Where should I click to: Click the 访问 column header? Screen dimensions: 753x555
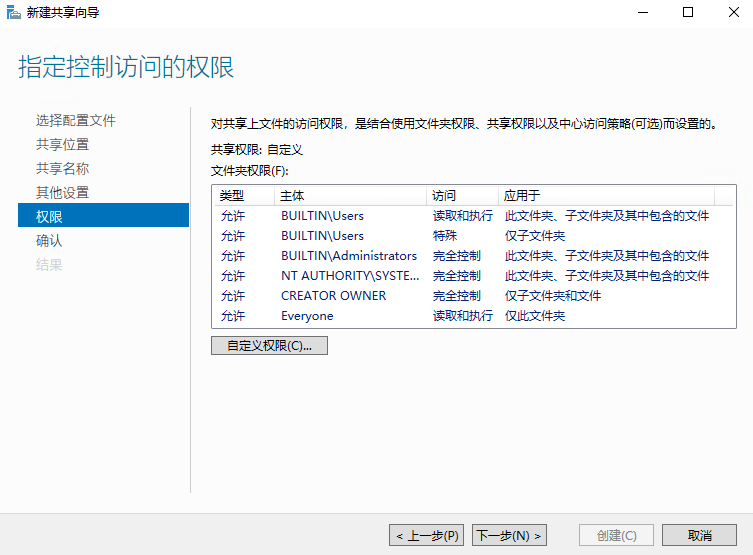443,196
